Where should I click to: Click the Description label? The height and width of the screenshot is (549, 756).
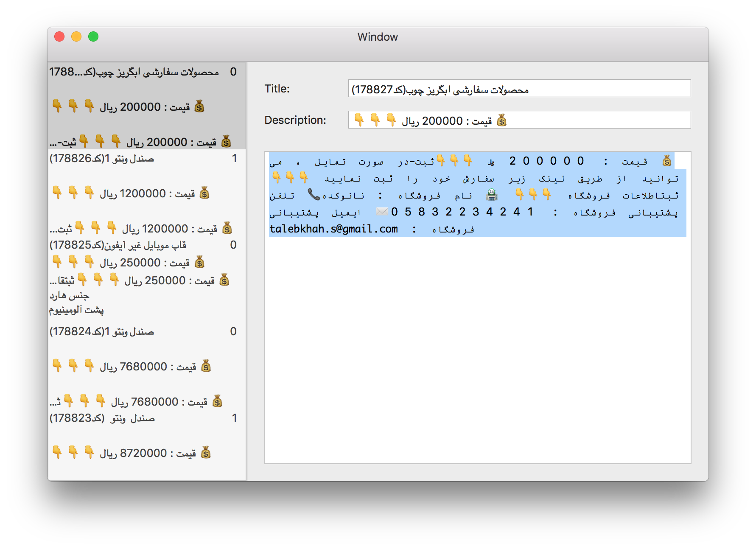pyautogui.click(x=295, y=120)
